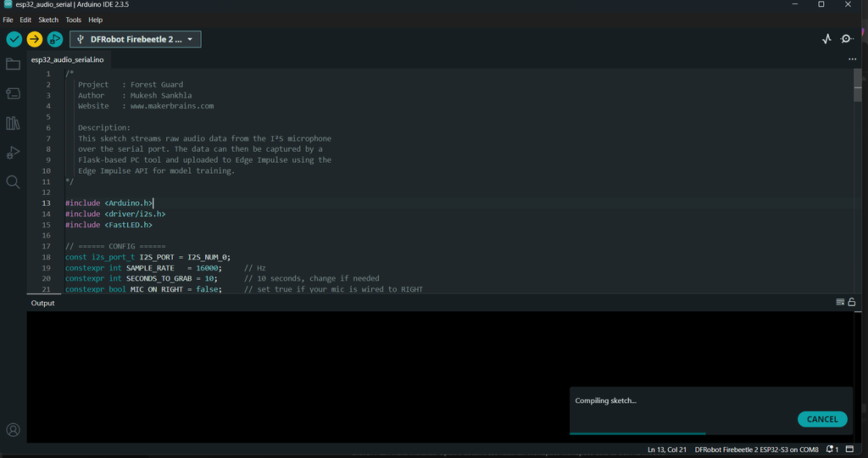Screen dimensions: 868x458
Task: Open the user account profile icon
Action: pos(13,430)
